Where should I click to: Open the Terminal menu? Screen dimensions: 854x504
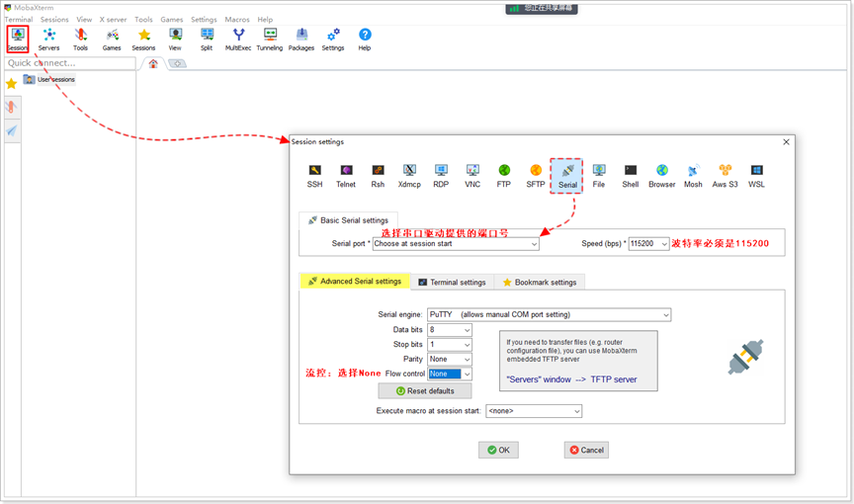19,20
